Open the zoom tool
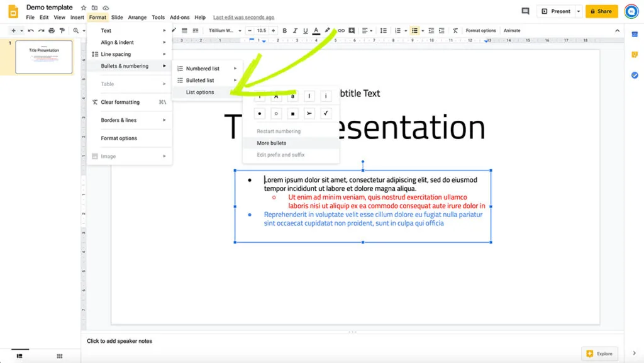 (x=76, y=30)
